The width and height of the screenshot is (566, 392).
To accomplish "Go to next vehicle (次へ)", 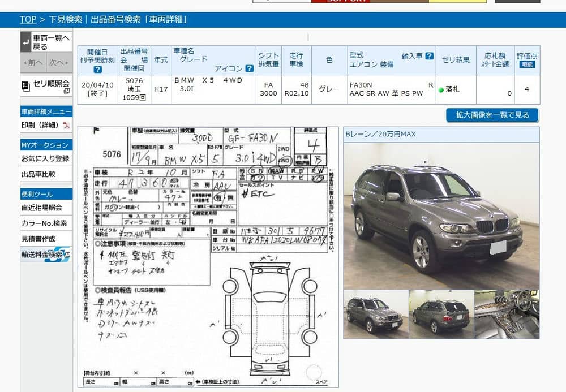I will (x=59, y=62).
